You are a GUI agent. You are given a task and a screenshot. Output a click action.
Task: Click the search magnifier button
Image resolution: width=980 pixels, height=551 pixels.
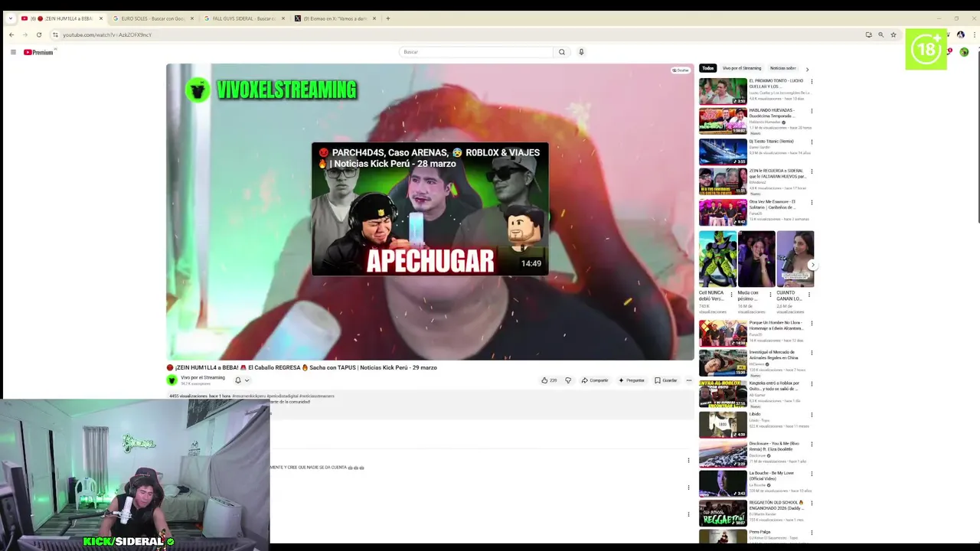(x=561, y=52)
